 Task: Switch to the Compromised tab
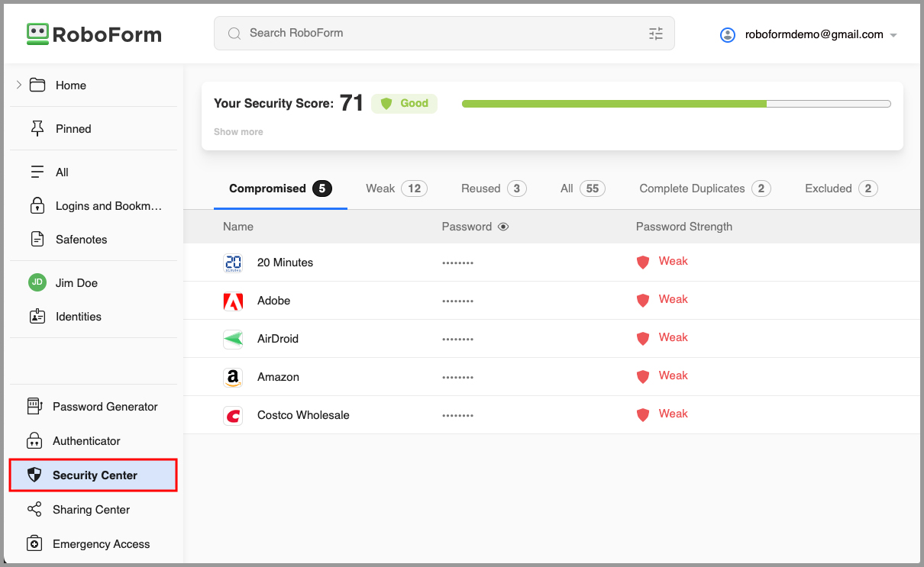[x=280, y=188]
